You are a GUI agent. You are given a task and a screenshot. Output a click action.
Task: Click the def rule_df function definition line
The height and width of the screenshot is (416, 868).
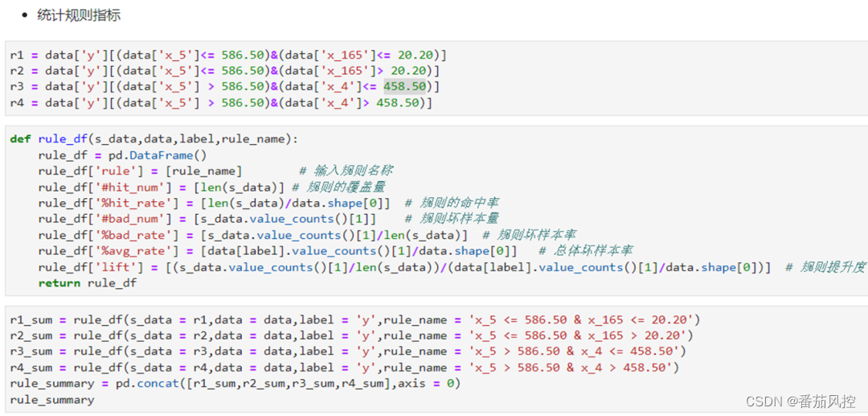click(x=154, y=139)
